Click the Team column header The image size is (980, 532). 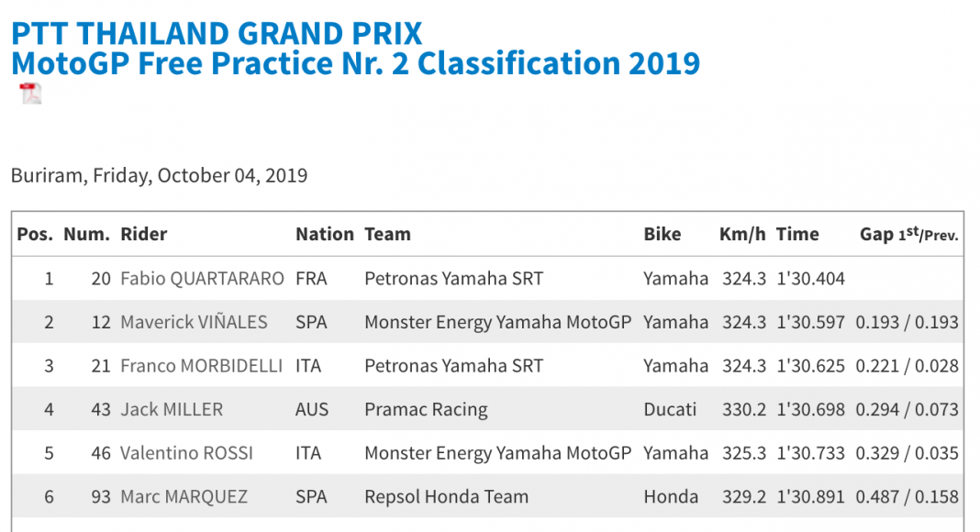click(387, 234)
